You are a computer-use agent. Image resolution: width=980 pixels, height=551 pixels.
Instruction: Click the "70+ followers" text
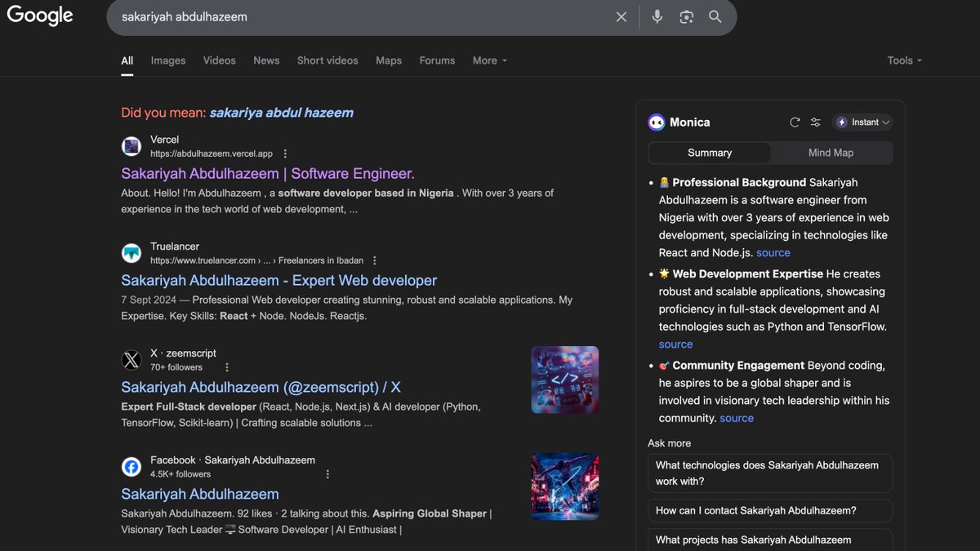click(176, 367)
